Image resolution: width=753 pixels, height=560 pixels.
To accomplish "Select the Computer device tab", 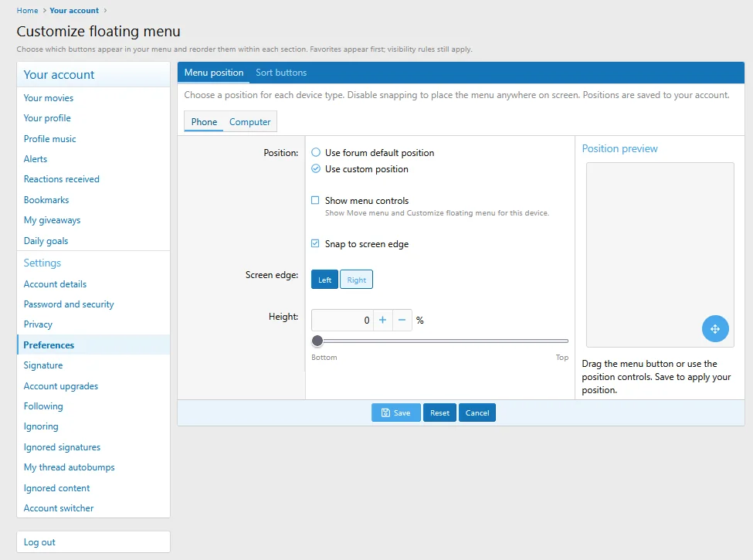I will (x=249, y=122).
